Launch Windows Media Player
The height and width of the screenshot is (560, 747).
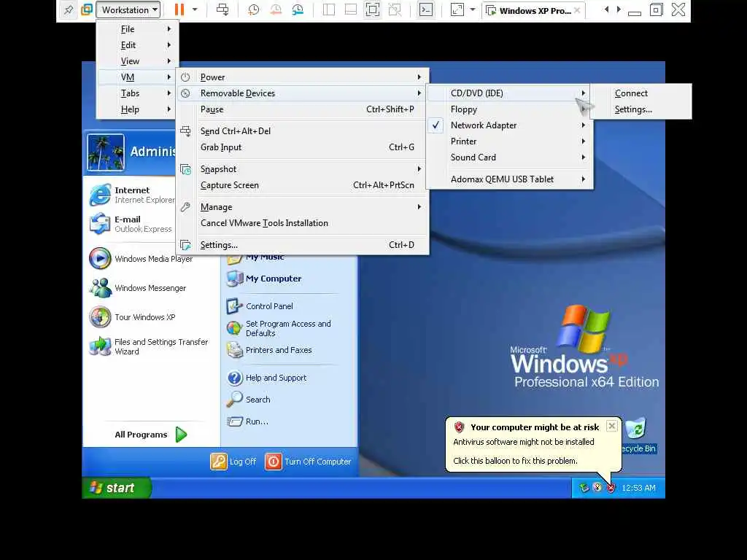coord(141,259)
